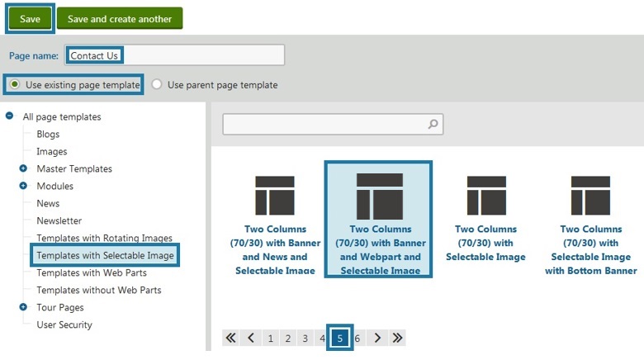Choose Two Columns with Selectable Image template
This screenshot has height=360, width=644.
coord(486,196)
